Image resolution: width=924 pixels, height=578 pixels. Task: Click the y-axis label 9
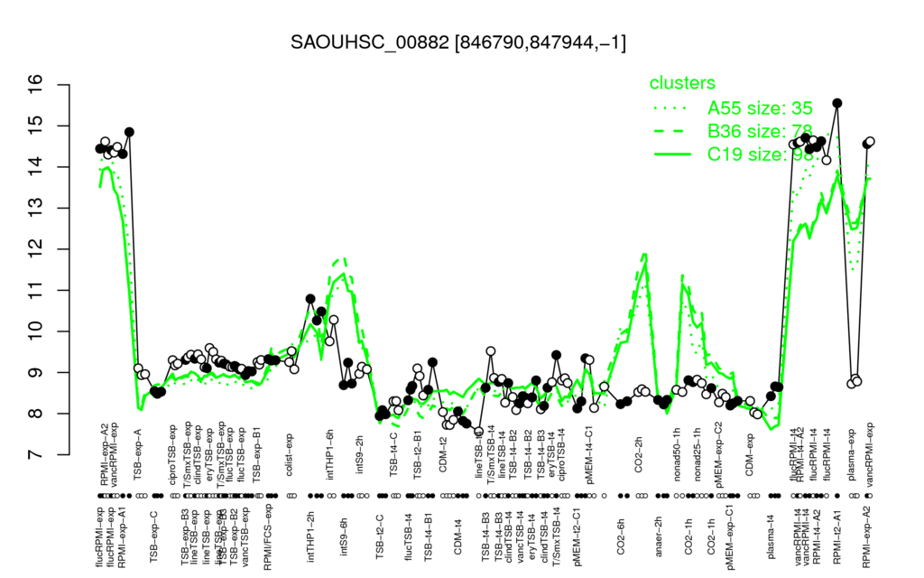tap(36, 372)
